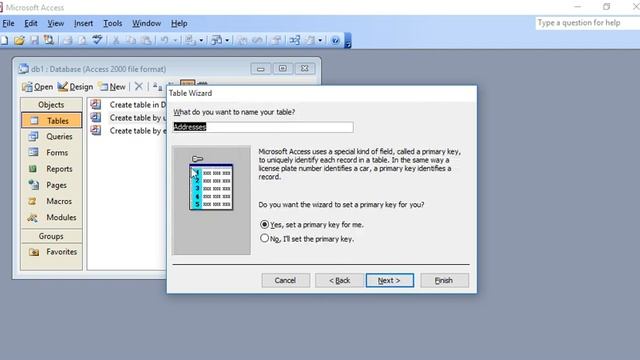Image resolution: width=640 pixels, height=360 pixels.
Task: Switch to Macros in the Objects bar
Action: tap(51, 201)
